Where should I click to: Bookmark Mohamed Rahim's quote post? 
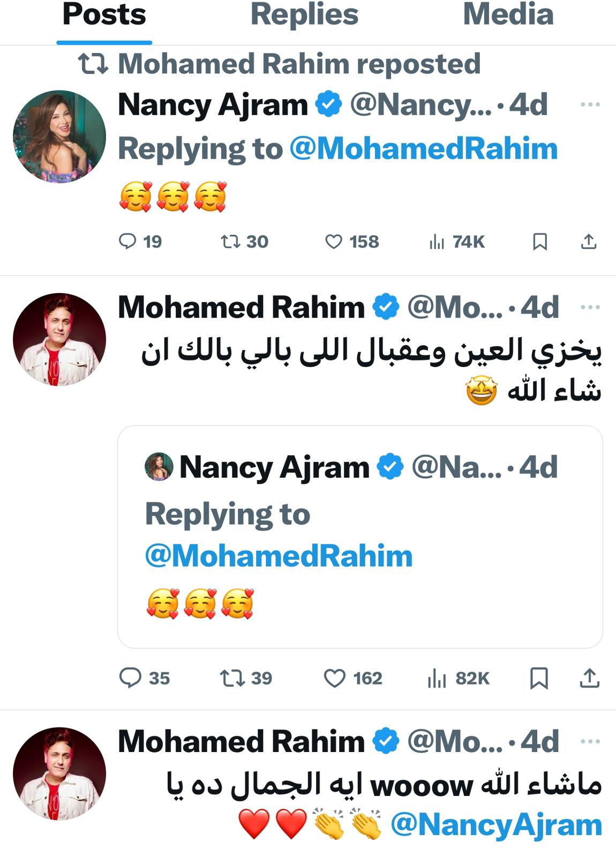click(539, 679)
